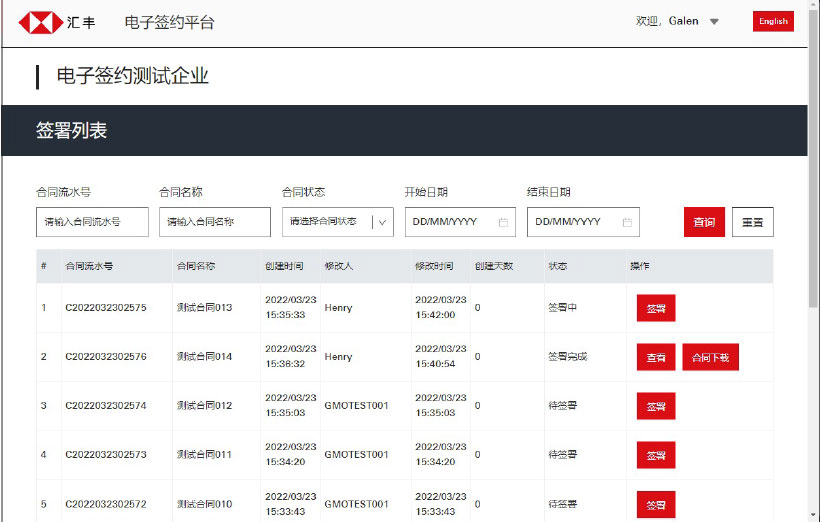
Task: Click the start date DD/MM/YYYY field
Action: point(450,222)
